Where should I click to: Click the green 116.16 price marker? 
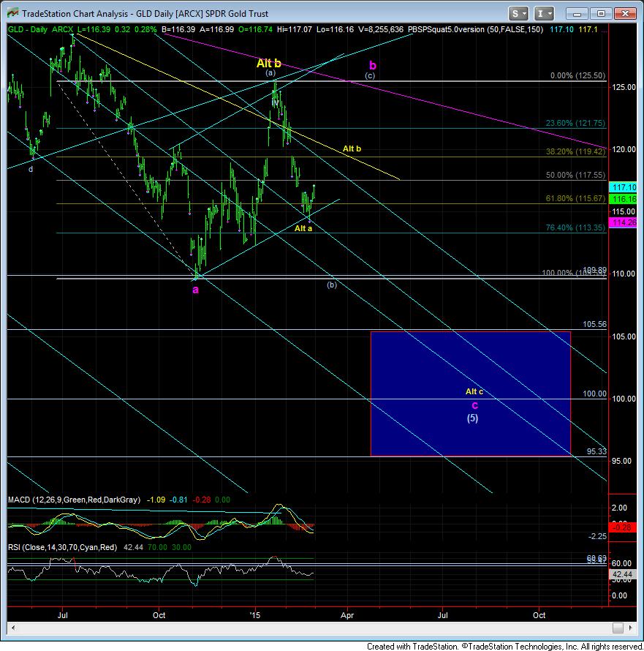(622, 199)
